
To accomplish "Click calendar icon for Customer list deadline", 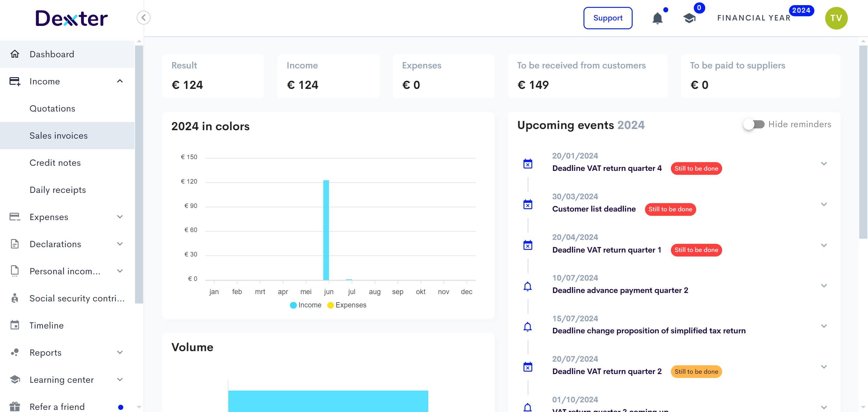I will pos(528,204).
